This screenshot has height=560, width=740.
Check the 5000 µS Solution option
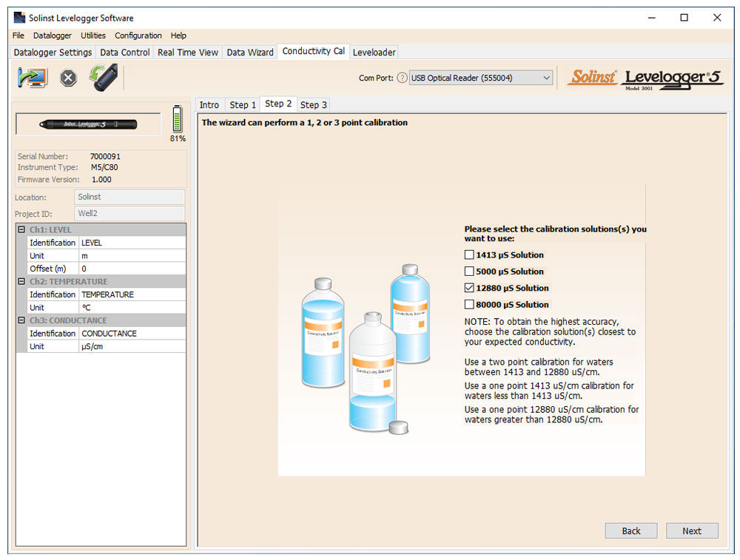[x=469, y=271]
